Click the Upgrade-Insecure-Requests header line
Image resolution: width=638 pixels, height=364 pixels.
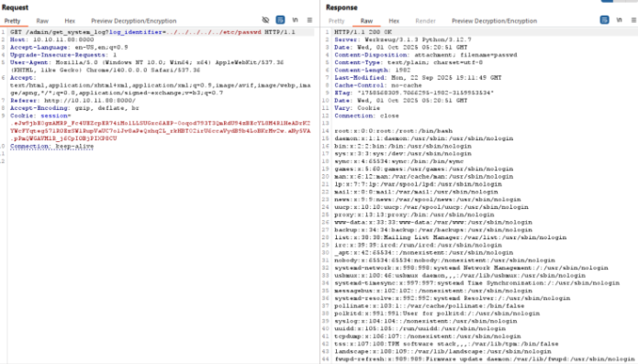pyautogui.click(x=63, y=55)
